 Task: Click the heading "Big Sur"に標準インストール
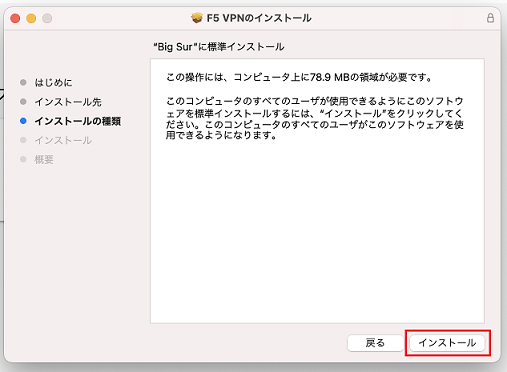coord(219,47)
